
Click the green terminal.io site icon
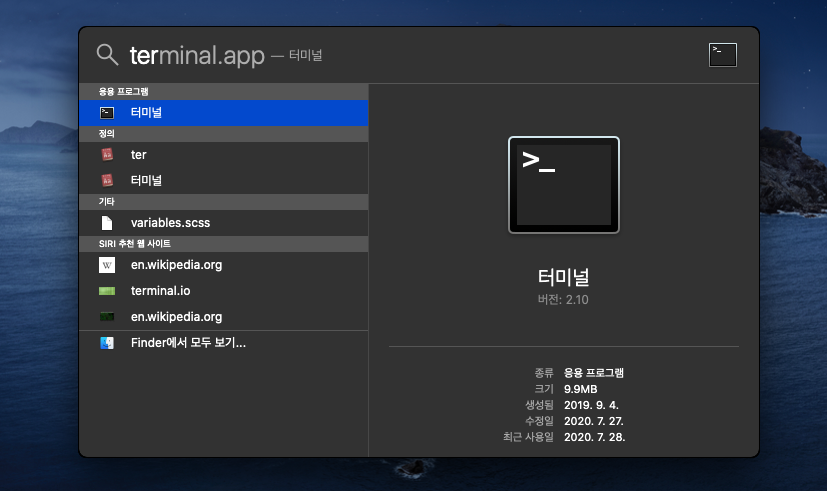[107, 291]
